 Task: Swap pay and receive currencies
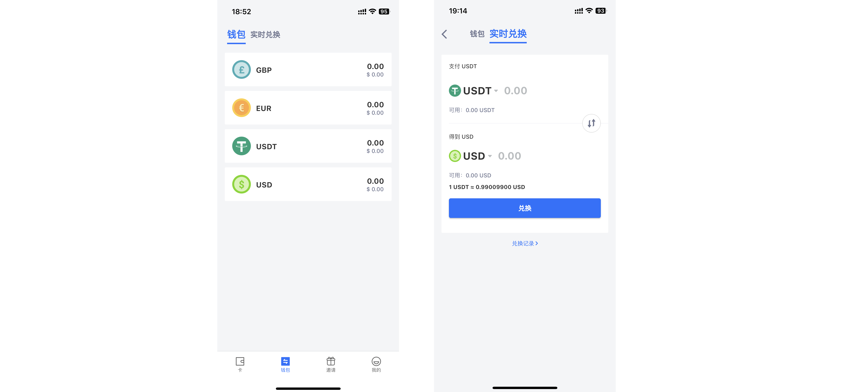pyautogui.click(x=591, y=123)
